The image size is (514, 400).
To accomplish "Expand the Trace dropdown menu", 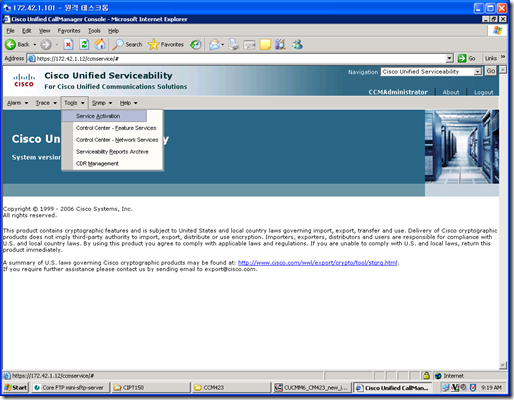I will (46, 103).
